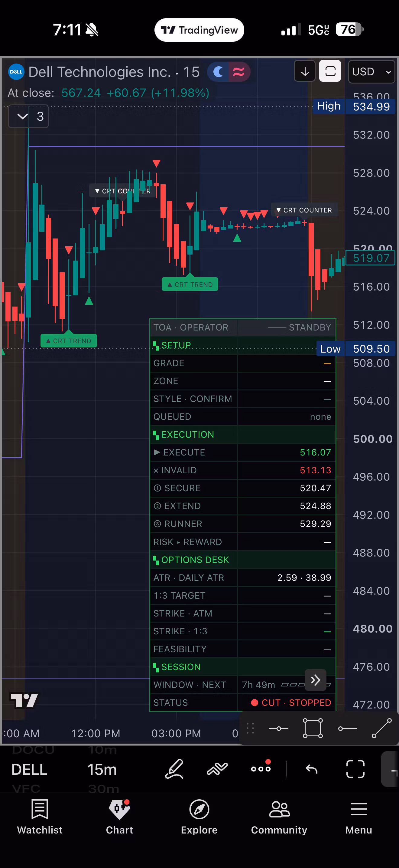Tap the High 534.99 price label
Image resolution: width=399 pixels, height=868 pixels.
coord(354,107)
